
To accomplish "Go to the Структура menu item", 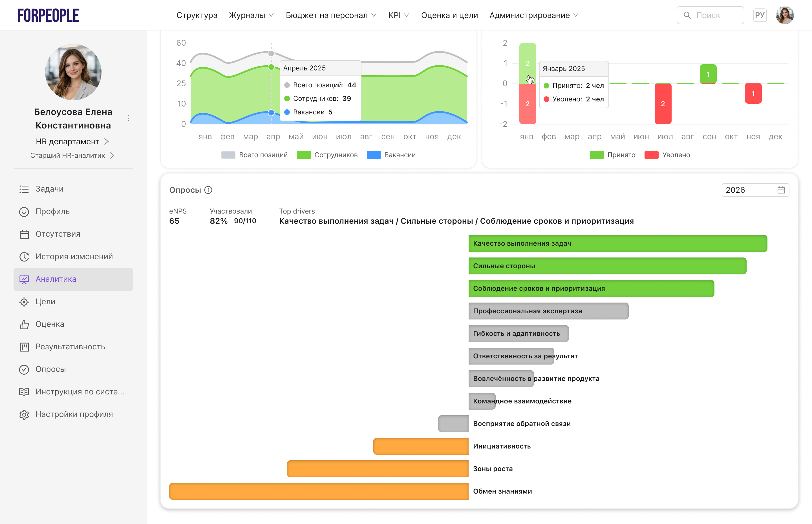I will click(197, 15).
